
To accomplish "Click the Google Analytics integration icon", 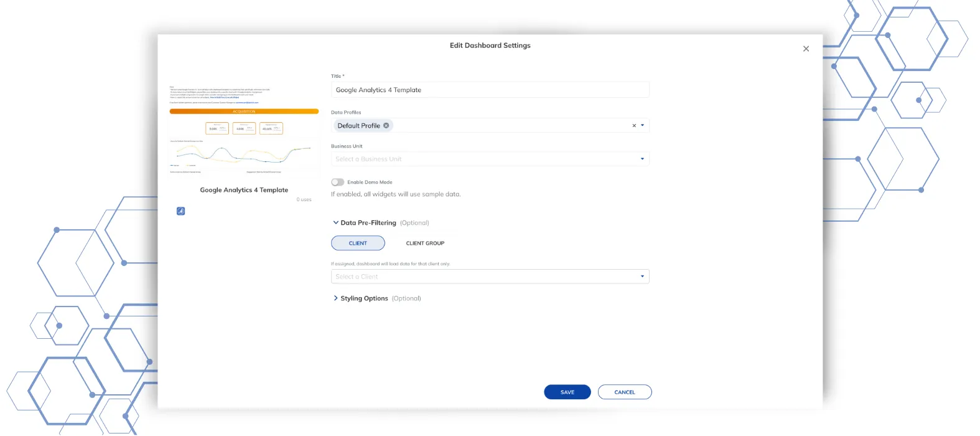I will pos(180,211).
